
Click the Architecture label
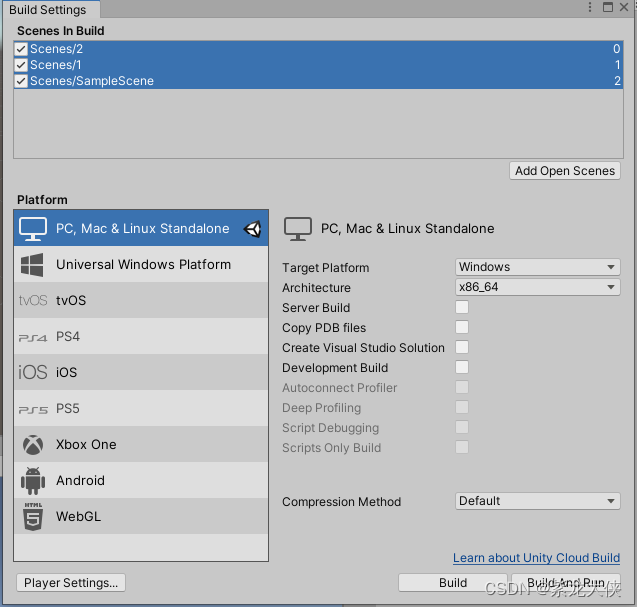click(x=316, y=288)
